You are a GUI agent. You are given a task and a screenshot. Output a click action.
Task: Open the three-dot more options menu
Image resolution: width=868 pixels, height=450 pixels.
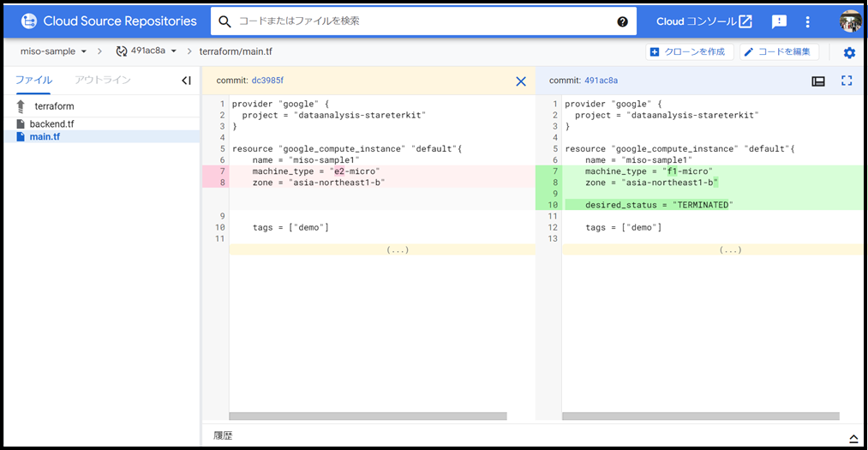pyautogui.click(x=807, y=21)
